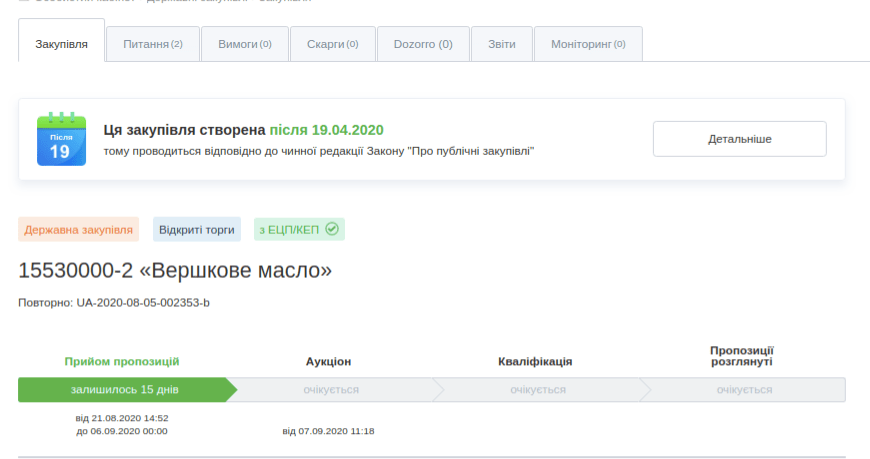870x459 pixels.
Task: Switch to the Звіти tab
Action: click(502, 44)
